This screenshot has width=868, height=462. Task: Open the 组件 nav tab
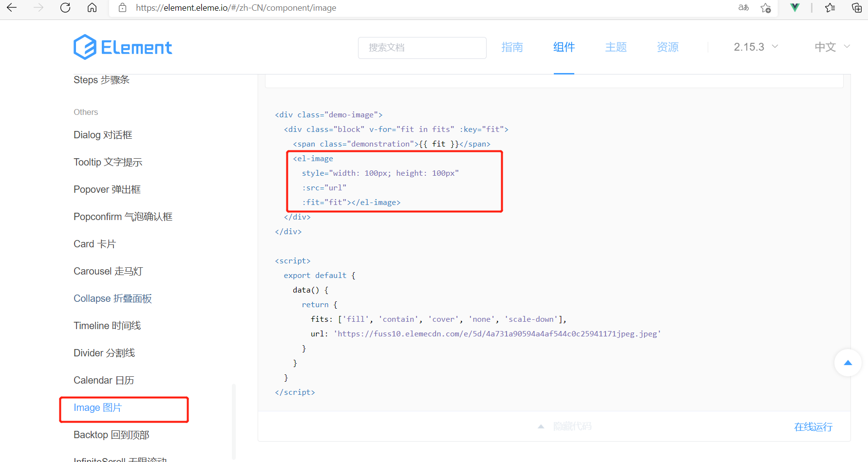[x=564, y=47]
